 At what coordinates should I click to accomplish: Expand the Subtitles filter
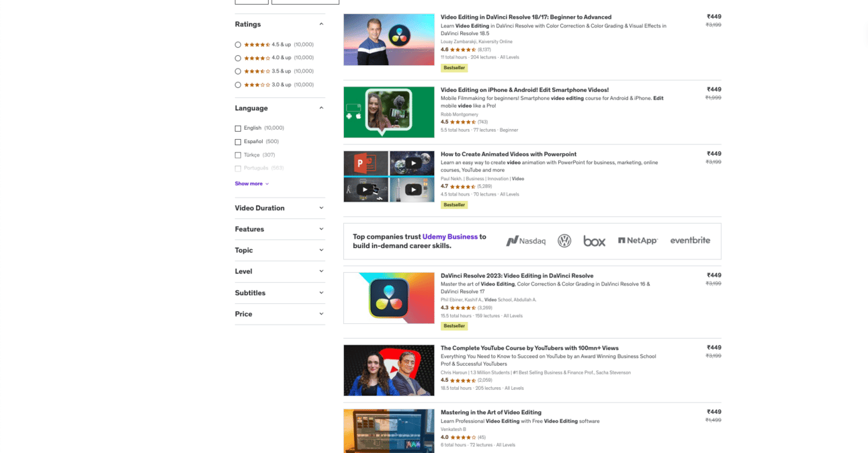(279, 293)
